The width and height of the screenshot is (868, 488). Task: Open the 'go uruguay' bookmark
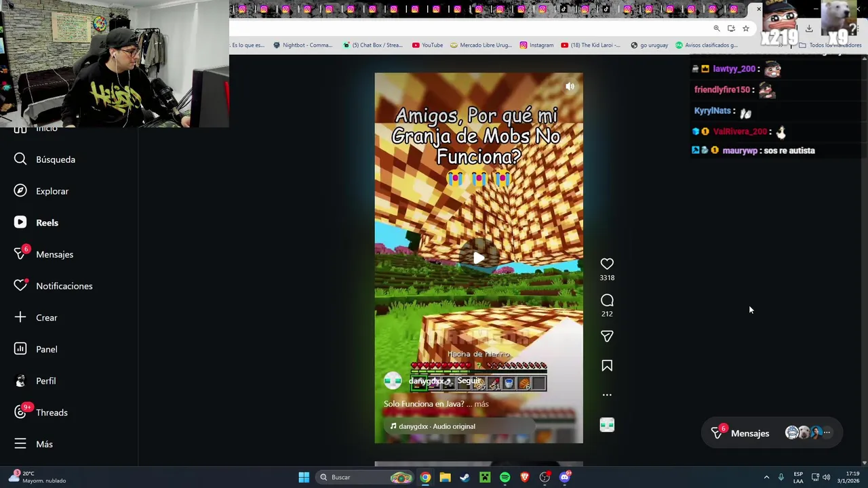coord(649,45)
